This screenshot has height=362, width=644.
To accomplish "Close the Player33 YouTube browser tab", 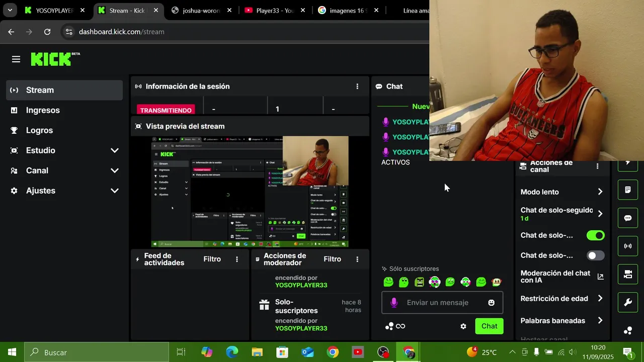I will pyautogui.click(x=303, y=10).
